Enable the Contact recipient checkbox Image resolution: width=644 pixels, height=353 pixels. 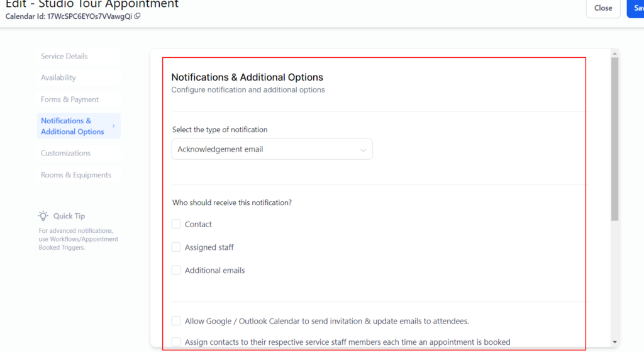click(x=176, y=224)
